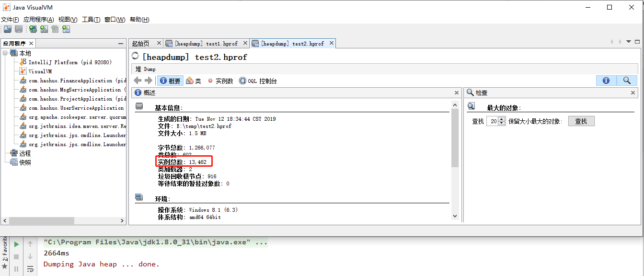
Task: Go forward with heap viewer right arrow
Action: click(x=148, y=80)
